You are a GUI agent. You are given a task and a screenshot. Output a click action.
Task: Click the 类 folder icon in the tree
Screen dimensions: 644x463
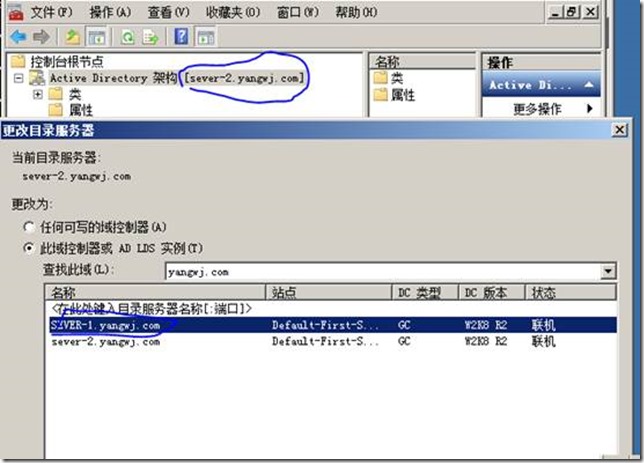[x=55, y=94]
